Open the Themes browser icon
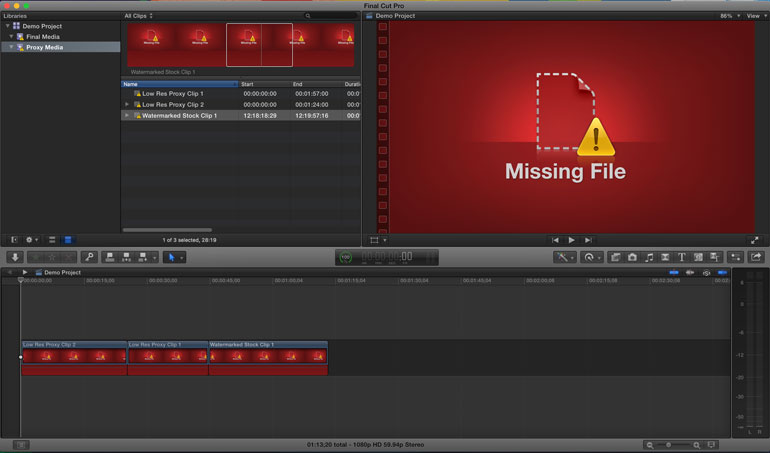This screenshot has height=453, width=770. tap(715, 257)
